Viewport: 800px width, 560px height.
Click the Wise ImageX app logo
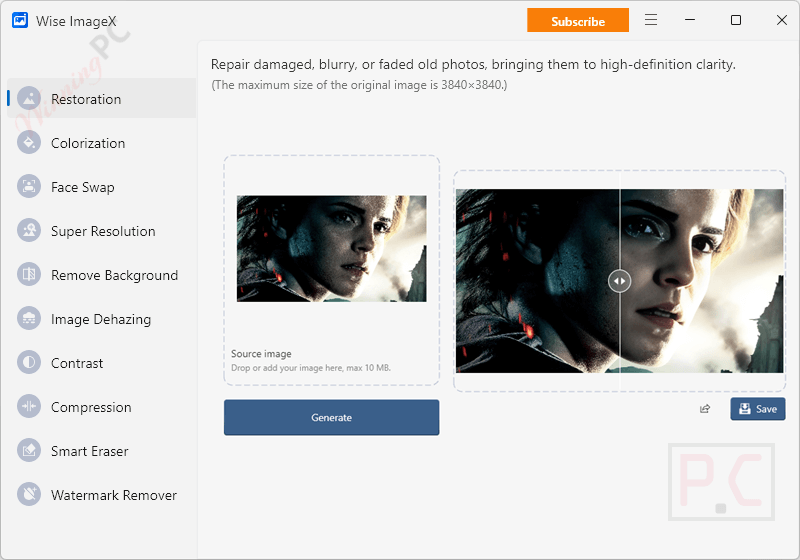(20, 20)
